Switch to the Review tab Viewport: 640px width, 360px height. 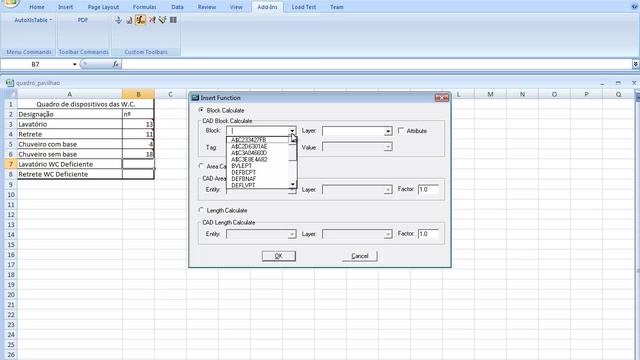point(207,7)
